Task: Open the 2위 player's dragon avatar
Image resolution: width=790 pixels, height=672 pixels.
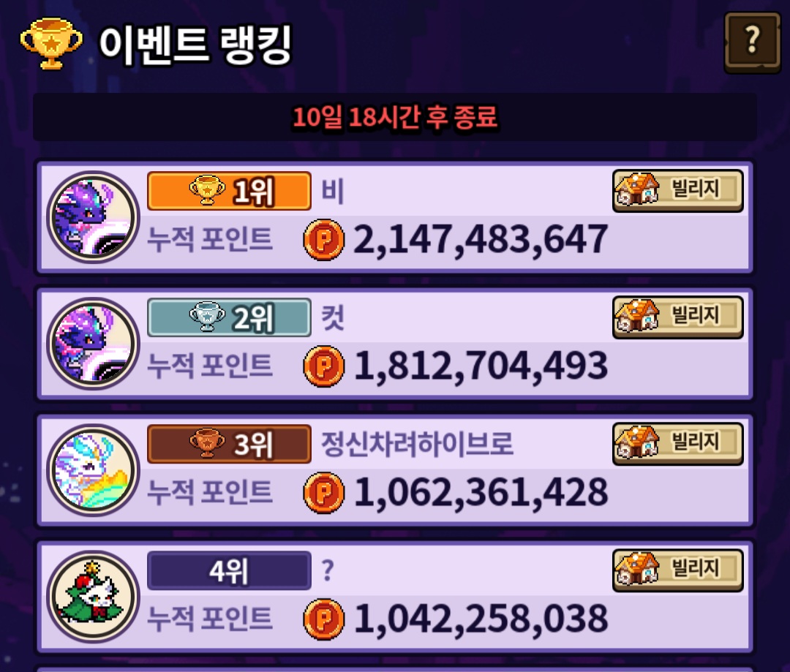Action: tap(93, 344)
